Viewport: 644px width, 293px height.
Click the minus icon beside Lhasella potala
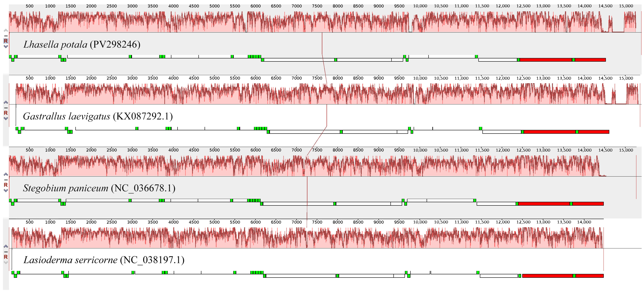[x=6, y=36]
